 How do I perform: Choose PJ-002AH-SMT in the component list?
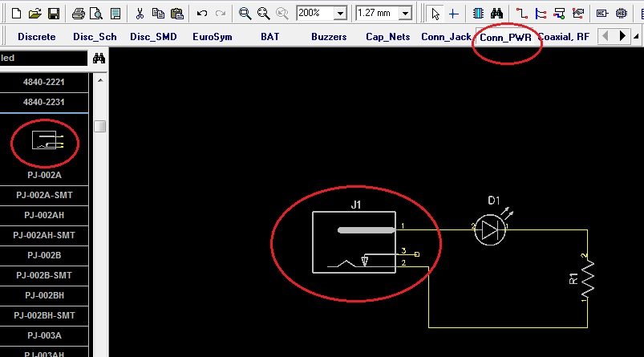[x=44, y=235]
